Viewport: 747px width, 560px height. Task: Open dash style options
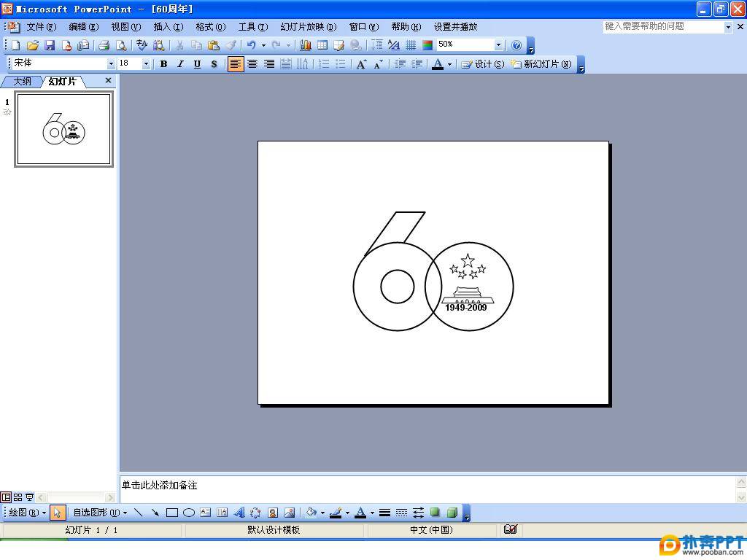click(402, 513)
